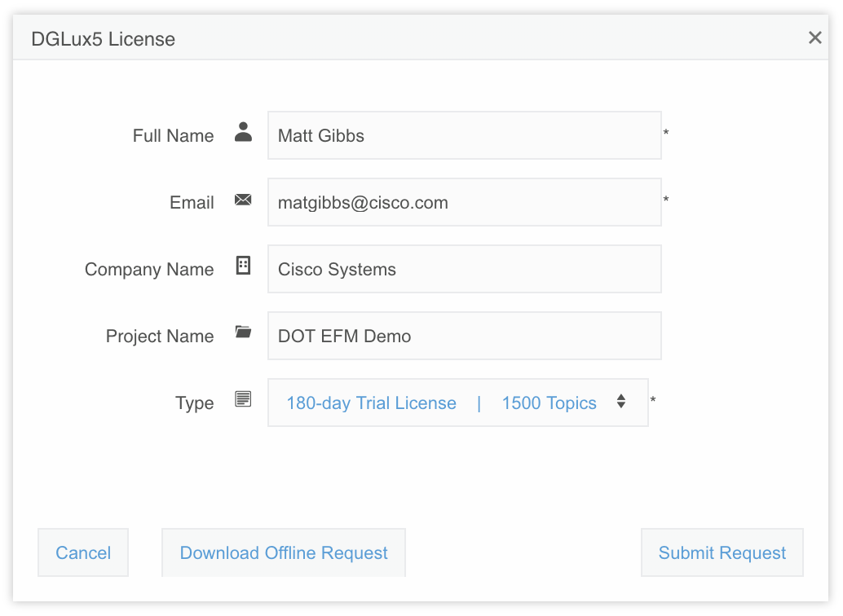The image size is (843, 616).
Task: Click the Project Name label
Action: coord(160,336)
